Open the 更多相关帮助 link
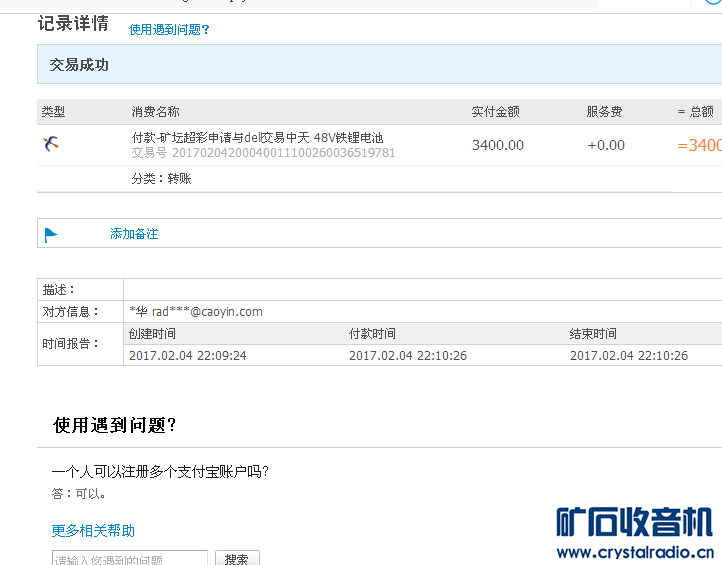Image resolution: width=722 pixels, height=565 pixels. pos(93,531)
